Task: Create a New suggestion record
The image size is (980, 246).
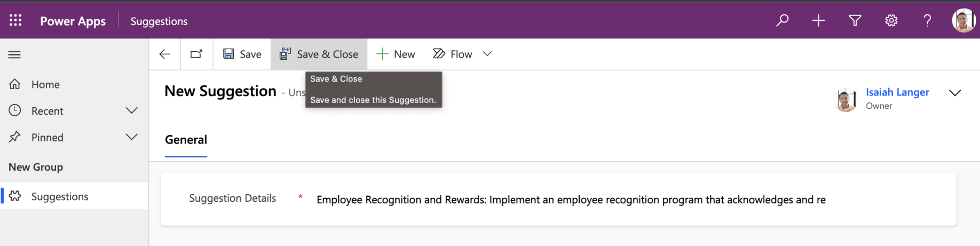Action: pos(396,54)
